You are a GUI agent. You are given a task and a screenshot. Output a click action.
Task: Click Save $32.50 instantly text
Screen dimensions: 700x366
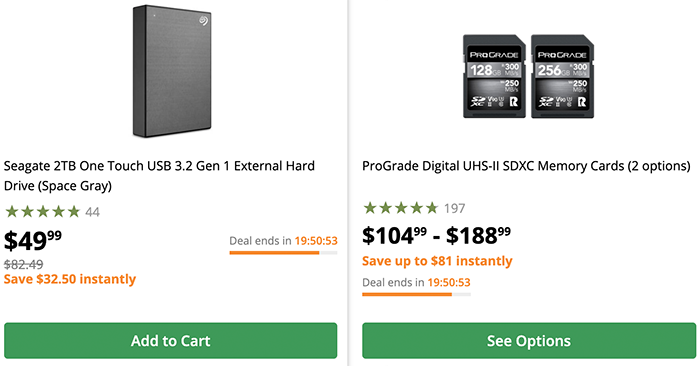[70, 279]
